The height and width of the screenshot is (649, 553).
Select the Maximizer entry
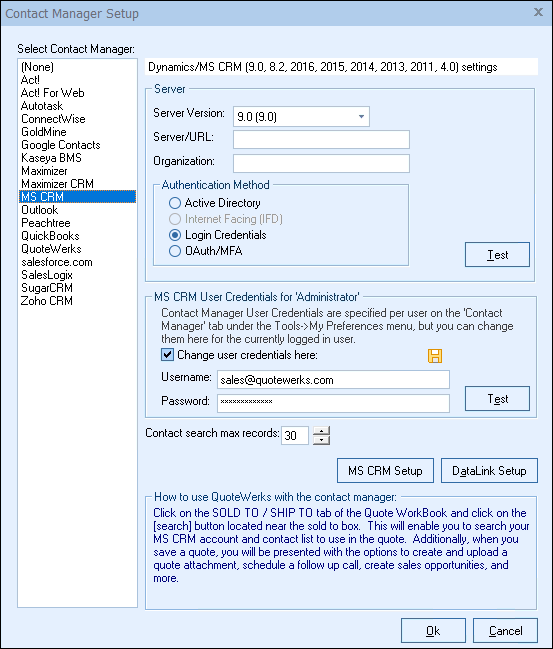pos(77,171)
